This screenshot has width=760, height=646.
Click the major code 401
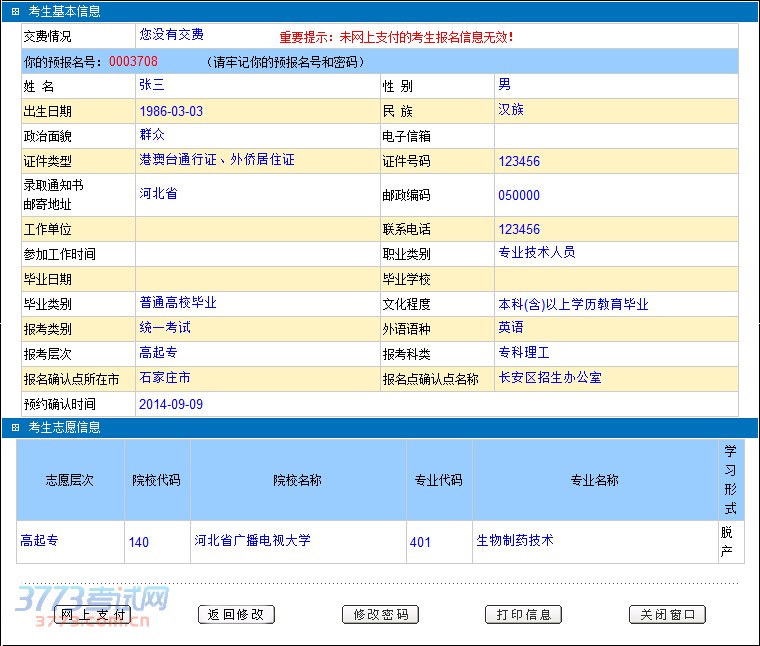[421, 542]
